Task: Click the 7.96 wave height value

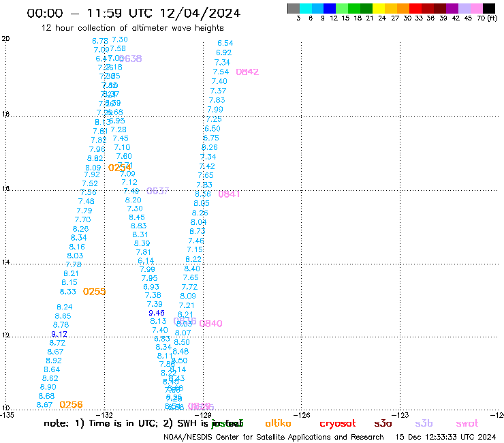Action: 97,149
